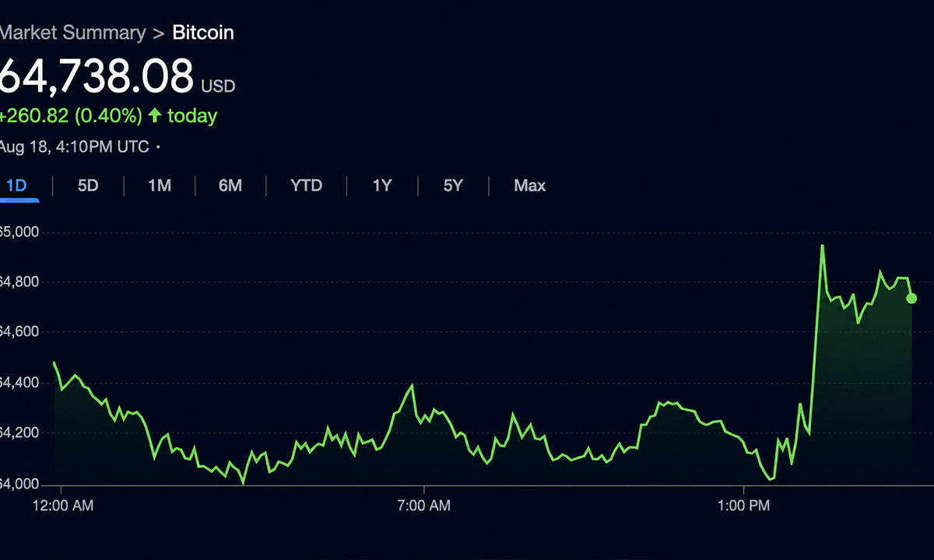Image resolution: width=934 pixels, height=560 pixels.
Task: Click the price spike peak on chart
Action: coord(822,246)
